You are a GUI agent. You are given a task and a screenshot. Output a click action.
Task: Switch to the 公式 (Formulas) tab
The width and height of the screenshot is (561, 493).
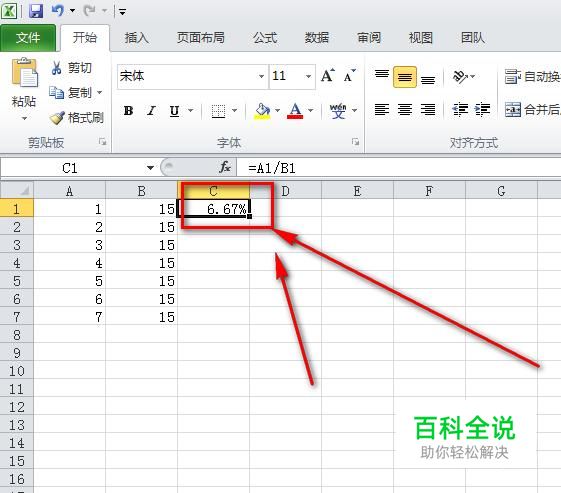coord(265,38)
